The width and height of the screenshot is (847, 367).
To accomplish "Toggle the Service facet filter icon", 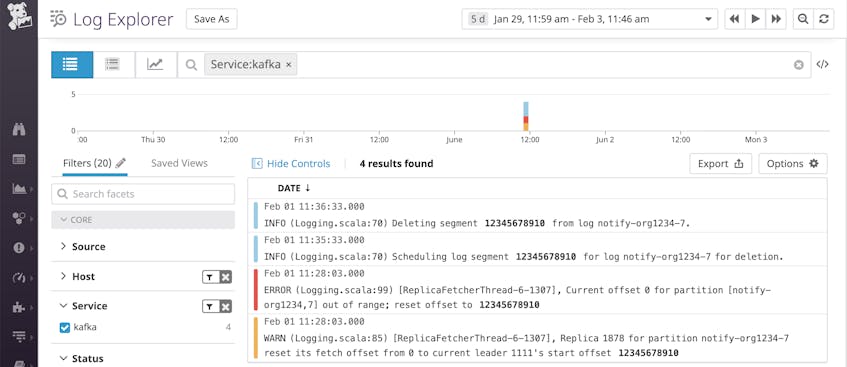I will click(x=210, y=307).
